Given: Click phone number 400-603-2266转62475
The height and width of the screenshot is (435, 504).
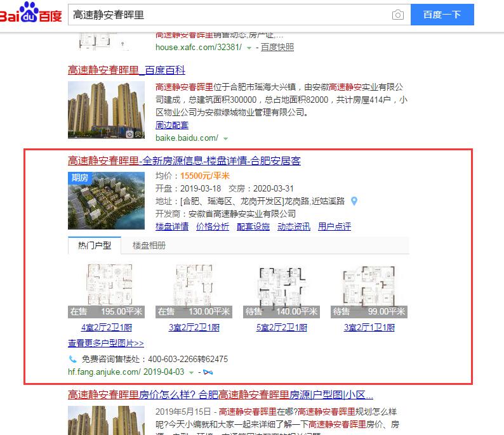Looking at the screenshot, I should click(188, 359).
